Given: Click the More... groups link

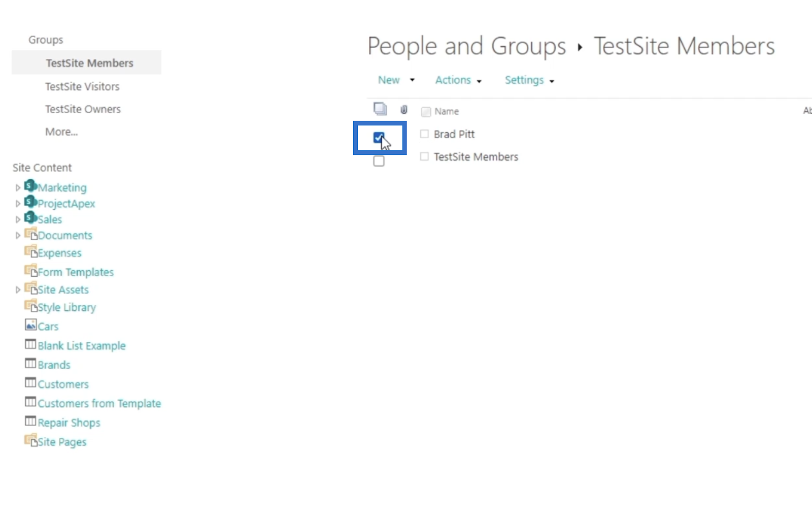Looking at the screenshot, I should pyautogui.click(x=61, y=132).
